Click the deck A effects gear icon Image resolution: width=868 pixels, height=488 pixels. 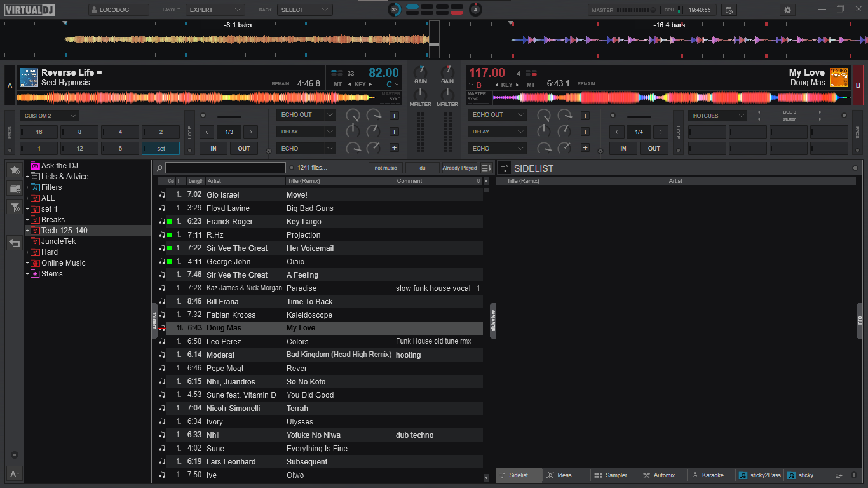[268, 151]
